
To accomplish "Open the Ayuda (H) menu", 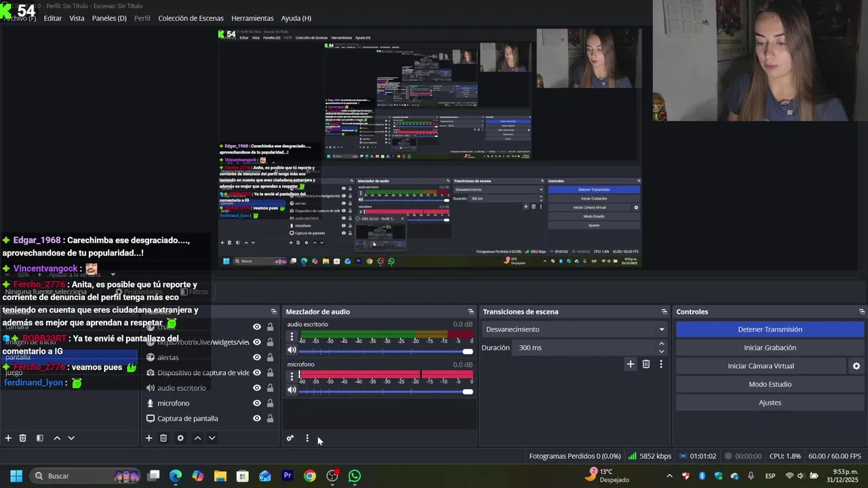I will [x=296, y=18].
